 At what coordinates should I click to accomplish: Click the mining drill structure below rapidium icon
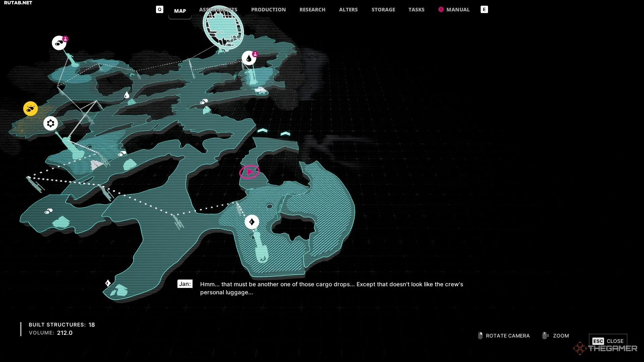(261, 247)
